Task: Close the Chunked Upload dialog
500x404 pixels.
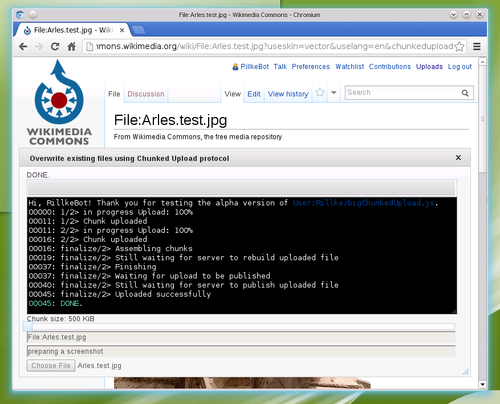Action: click(x=458, y=157)
